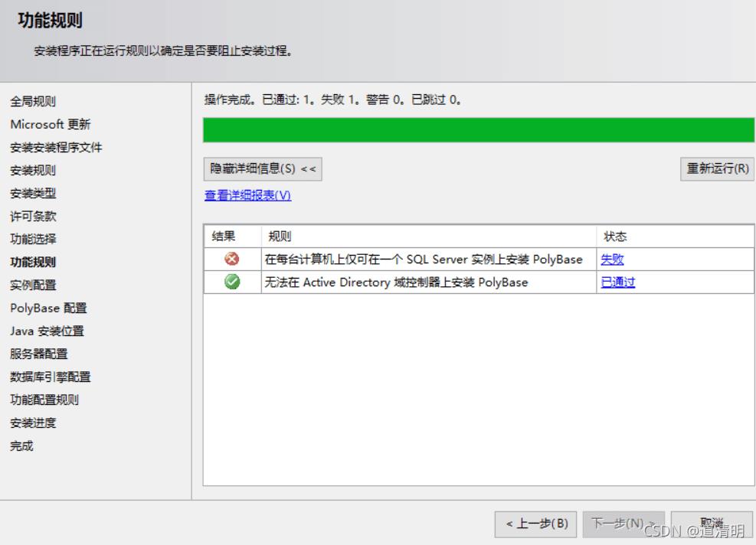
Task: Select 全局规则 in the sidebar
Action: (x=33, y=102)
